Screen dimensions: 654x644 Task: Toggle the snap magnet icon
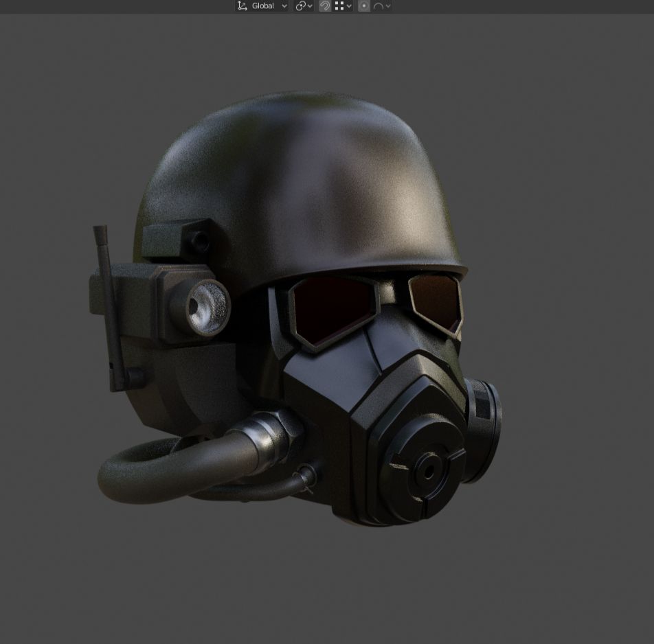click(324, 5)
